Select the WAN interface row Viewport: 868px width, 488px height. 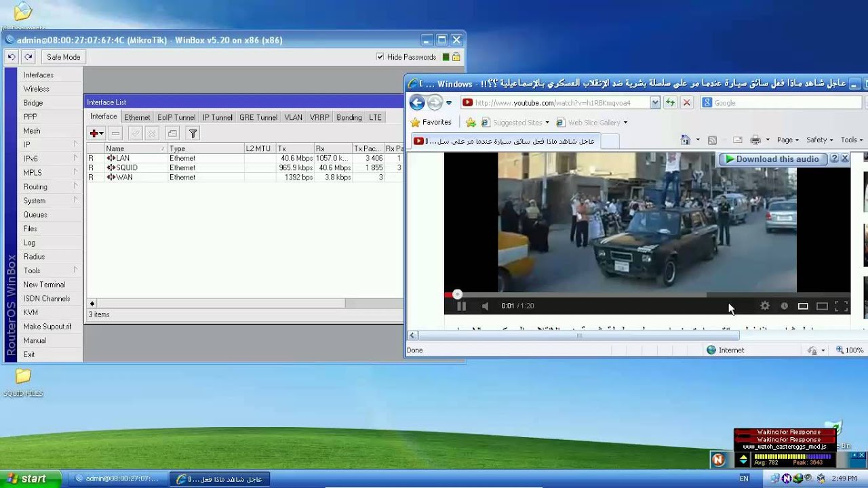pos(244,177)
